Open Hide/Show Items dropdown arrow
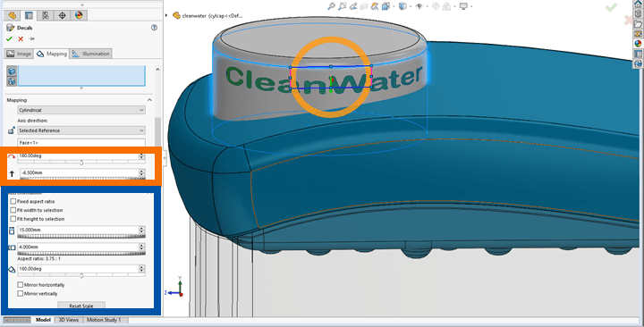Viewport: 644px width, 327px height. (x=428, y=6)
